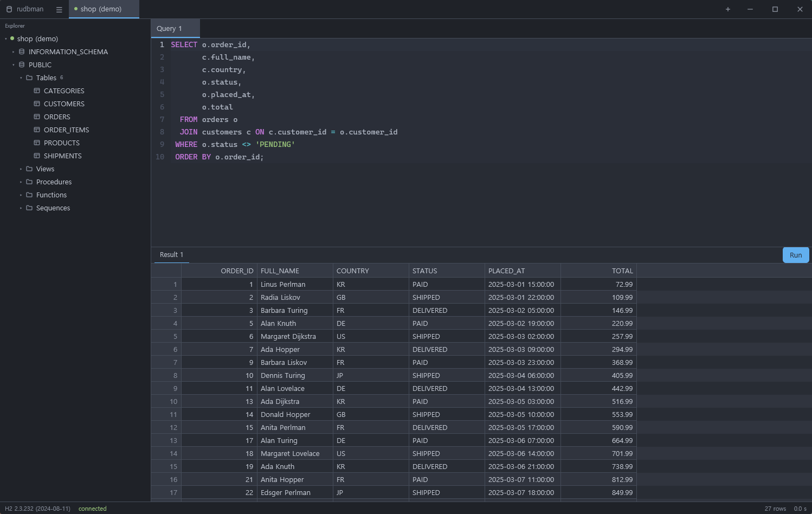Click the Sequences folder icon

(29, 208)
